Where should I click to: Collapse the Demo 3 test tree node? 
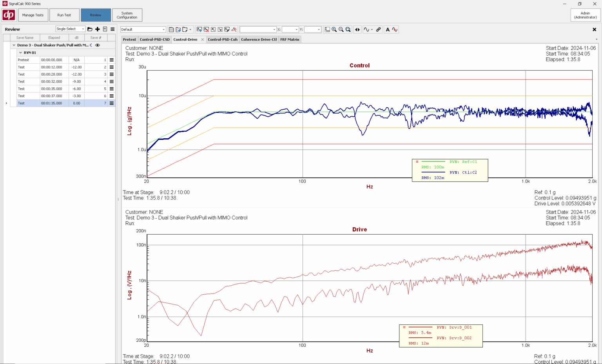(14, 45)
